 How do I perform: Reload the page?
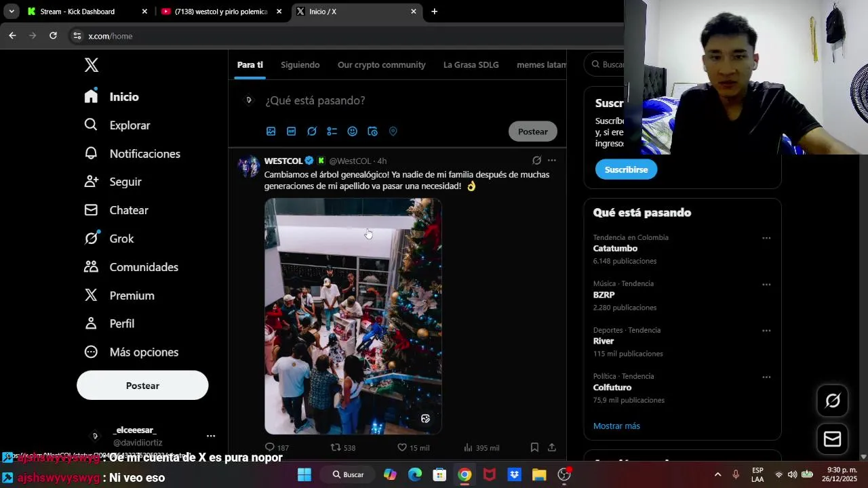click(53, 36)
